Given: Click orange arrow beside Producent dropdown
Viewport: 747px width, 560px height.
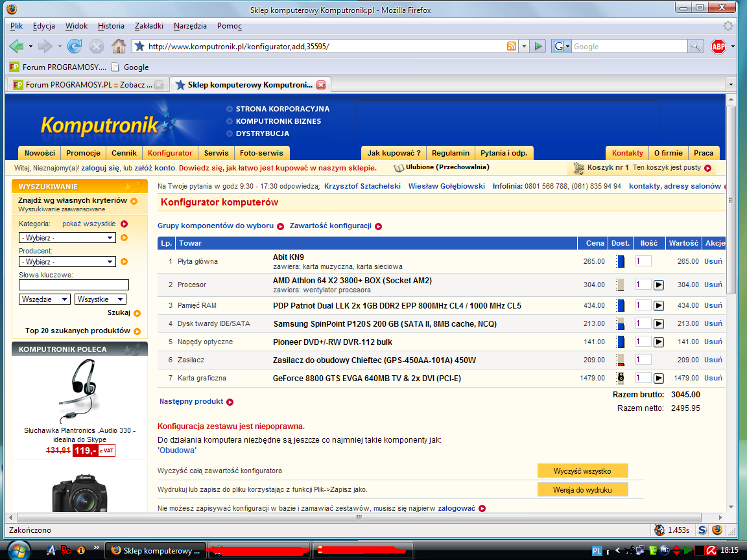Looking at the screenshot, I should click(124, 261).
